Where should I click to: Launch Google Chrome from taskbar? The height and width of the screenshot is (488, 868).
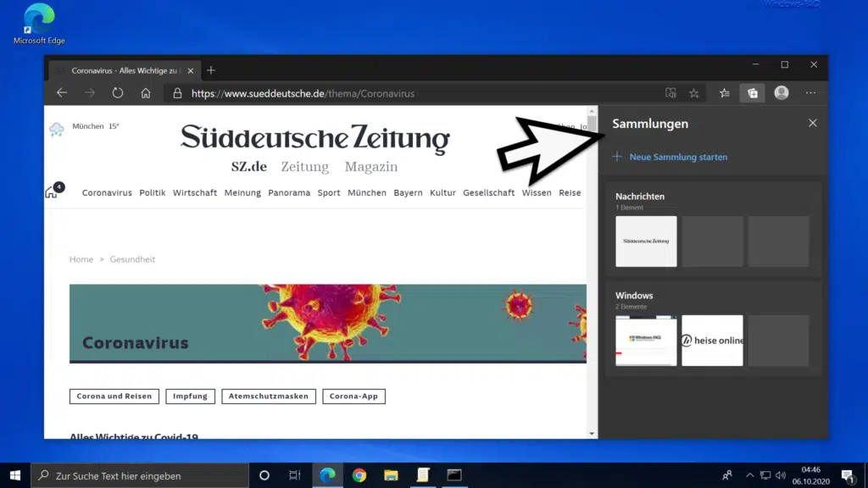tap(359, 475)
